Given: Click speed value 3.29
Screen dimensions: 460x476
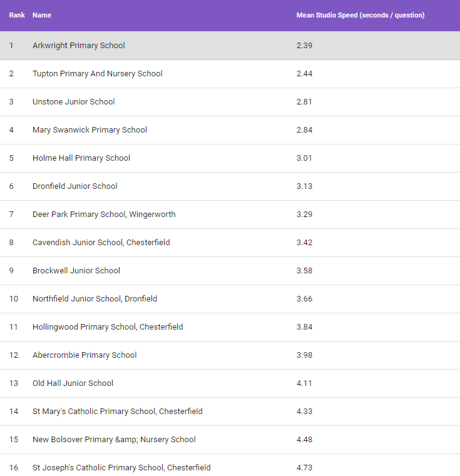Looking at the screenshot, I should [x=304, y=215].
